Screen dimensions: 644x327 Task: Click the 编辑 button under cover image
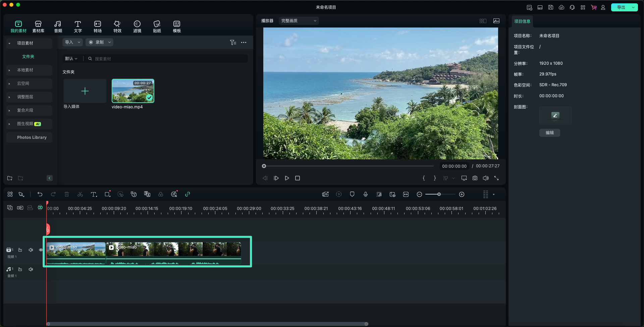[549, 133]
